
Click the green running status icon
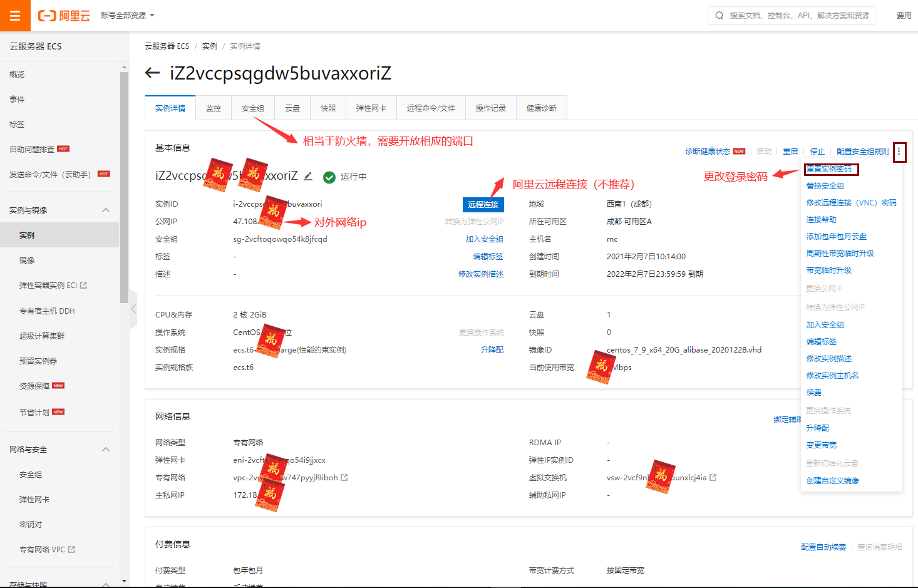click(x=329, y=177)
